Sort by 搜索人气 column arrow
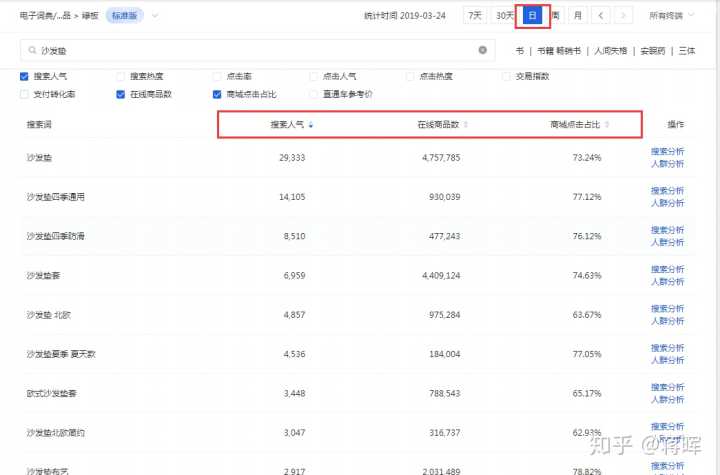 point(310,125)
